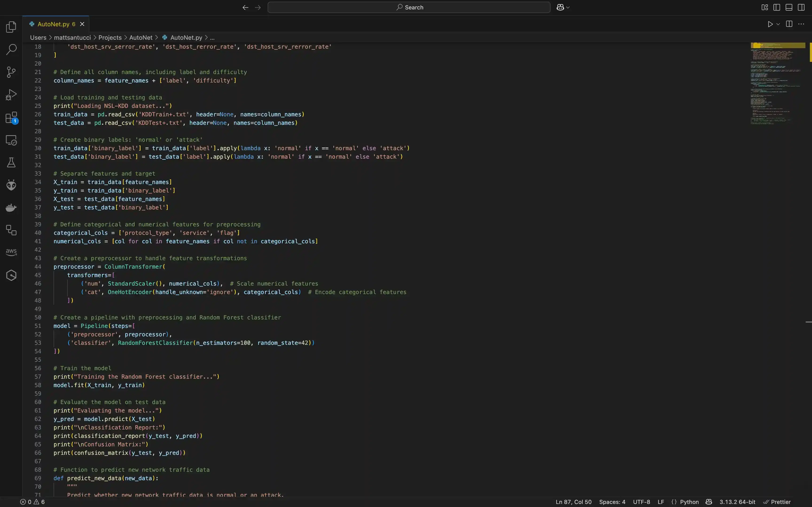
Task: Expand the mattsantucci breadcrumb
Action: click(72, 38)
